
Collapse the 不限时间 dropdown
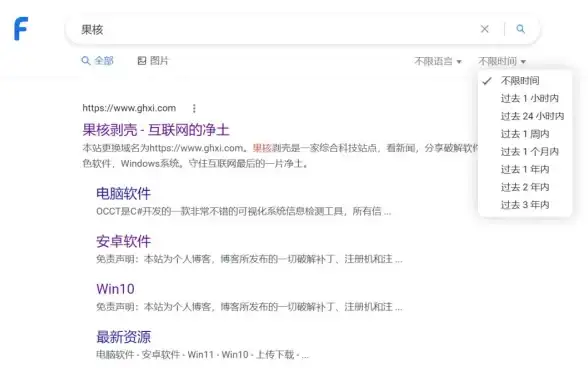tap(502, 61)
